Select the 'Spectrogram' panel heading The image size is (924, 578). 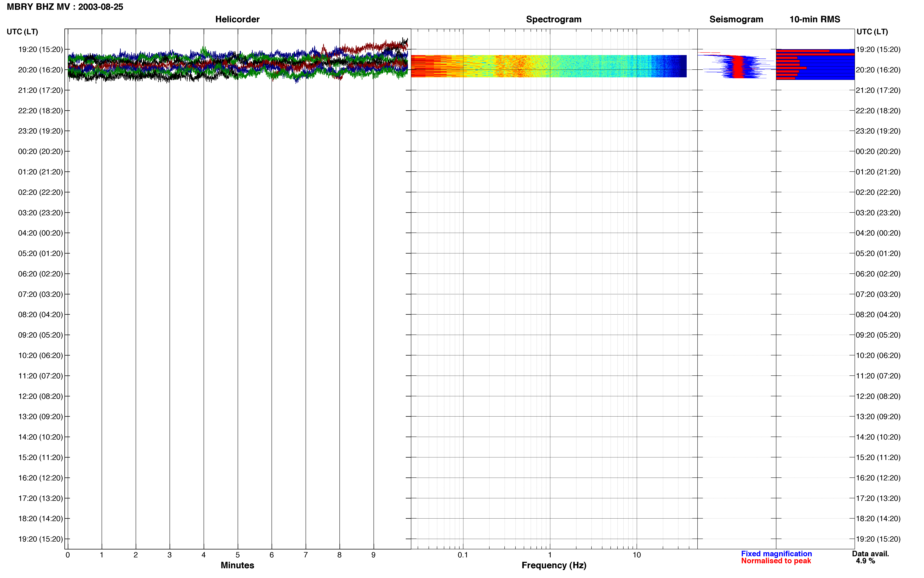554,19
